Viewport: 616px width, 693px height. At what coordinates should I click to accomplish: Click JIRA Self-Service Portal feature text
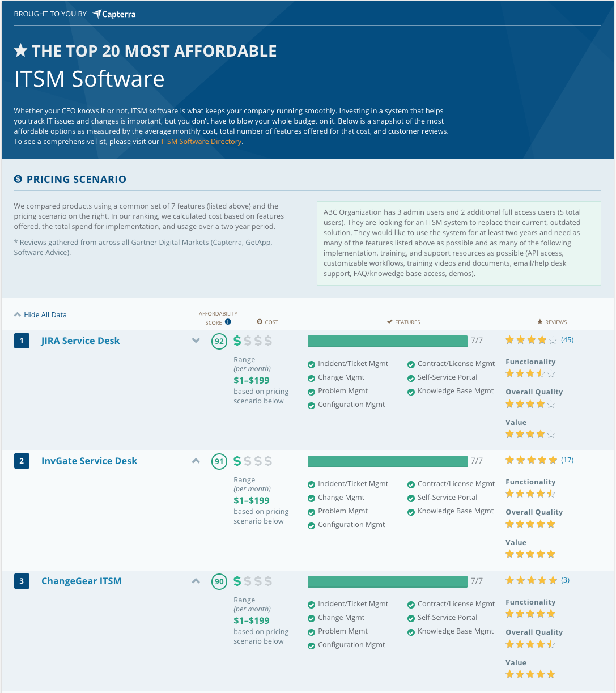448,377
